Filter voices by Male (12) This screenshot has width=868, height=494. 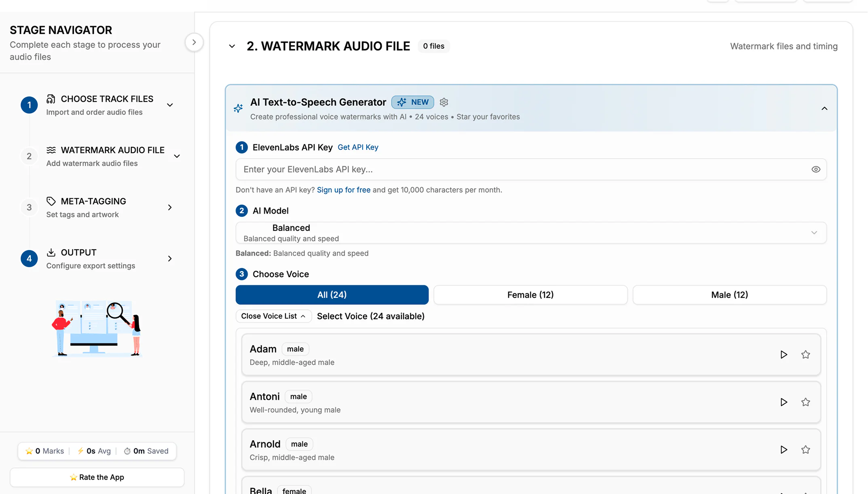point(729,295)
